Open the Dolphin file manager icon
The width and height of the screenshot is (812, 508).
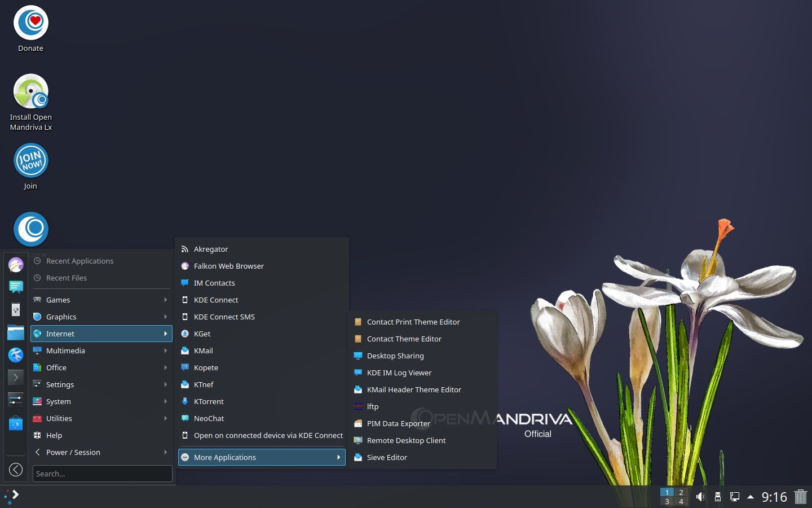pos(15,333)
